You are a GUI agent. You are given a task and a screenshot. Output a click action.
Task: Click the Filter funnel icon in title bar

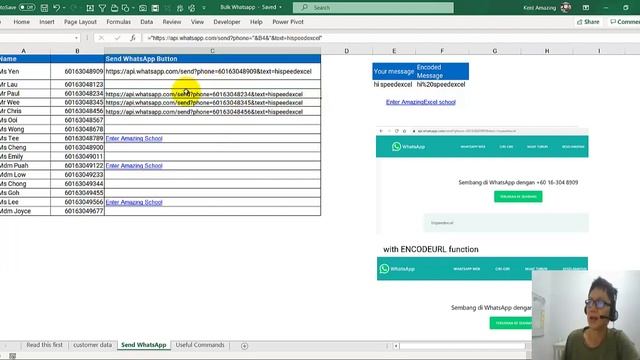[x=102, y=8]
